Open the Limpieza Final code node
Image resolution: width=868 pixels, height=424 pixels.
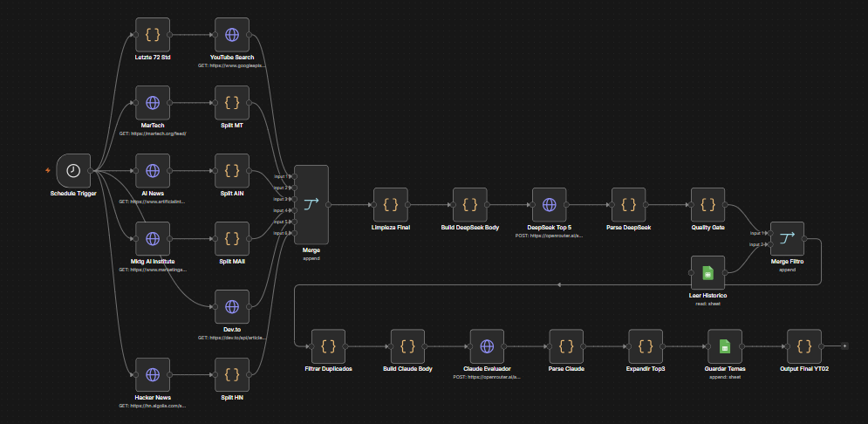pyautogui.click(x=391, y=205)
